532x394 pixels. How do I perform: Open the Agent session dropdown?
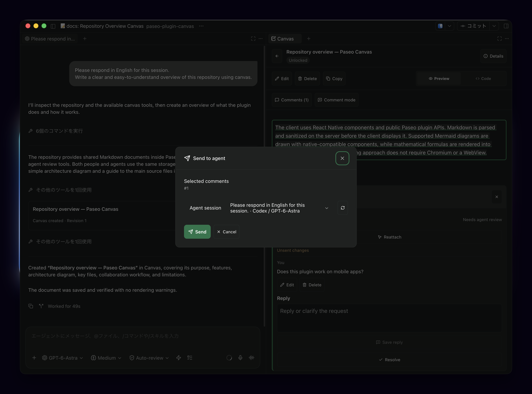279,208
